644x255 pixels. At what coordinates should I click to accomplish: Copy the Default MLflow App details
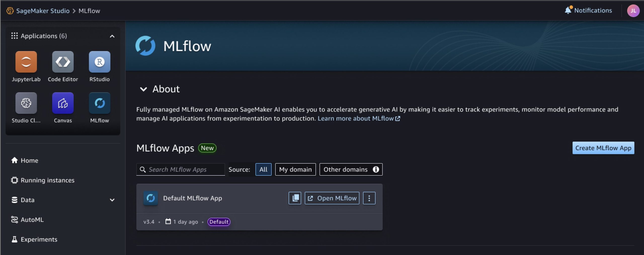294,198
